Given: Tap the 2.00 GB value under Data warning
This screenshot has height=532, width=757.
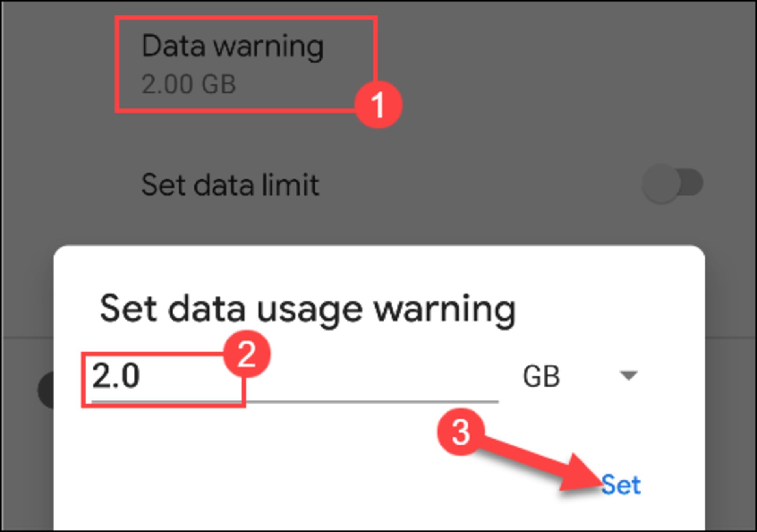Looking at the screenshot, I should [x=188, y=84].
